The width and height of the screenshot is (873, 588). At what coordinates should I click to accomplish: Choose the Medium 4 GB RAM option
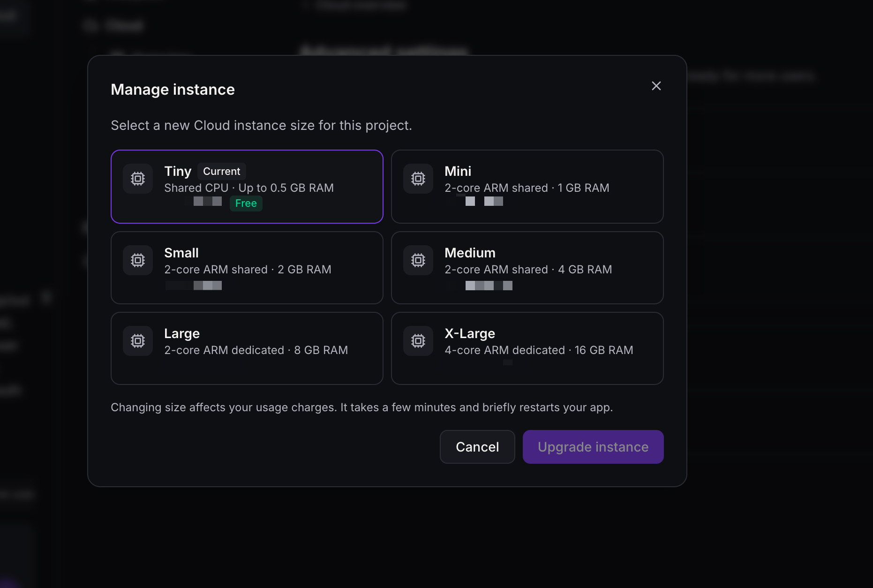pyautogui.click(x=527, y=268)
